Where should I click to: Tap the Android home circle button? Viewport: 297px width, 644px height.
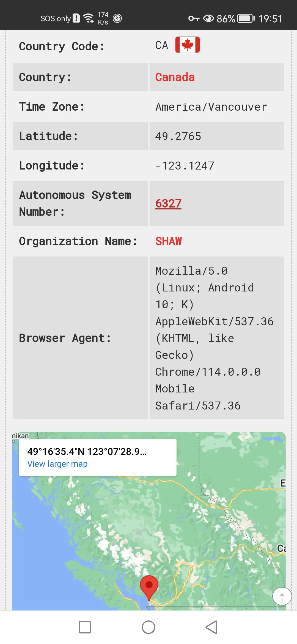pyautogui.click(x=148, y=627)
